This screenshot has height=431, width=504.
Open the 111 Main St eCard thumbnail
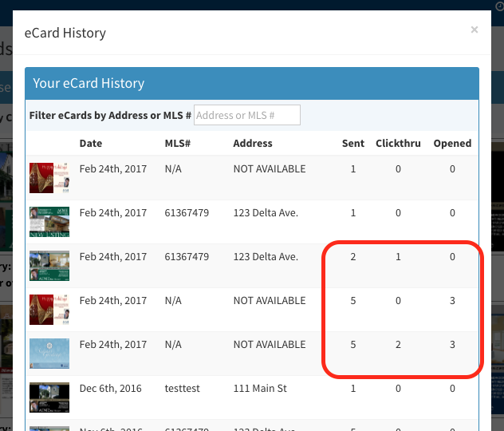(x=49, y=397)
